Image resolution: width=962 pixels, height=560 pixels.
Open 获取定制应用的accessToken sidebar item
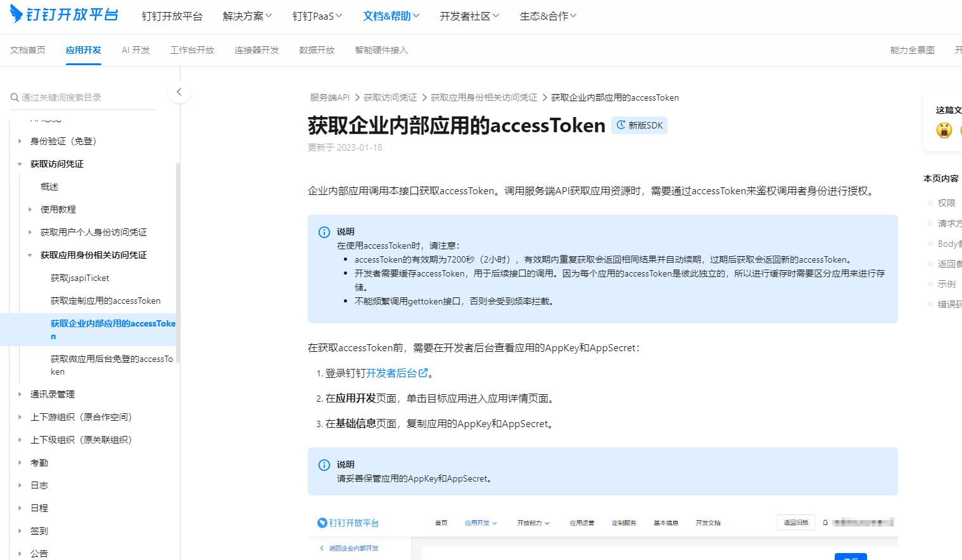106,301
